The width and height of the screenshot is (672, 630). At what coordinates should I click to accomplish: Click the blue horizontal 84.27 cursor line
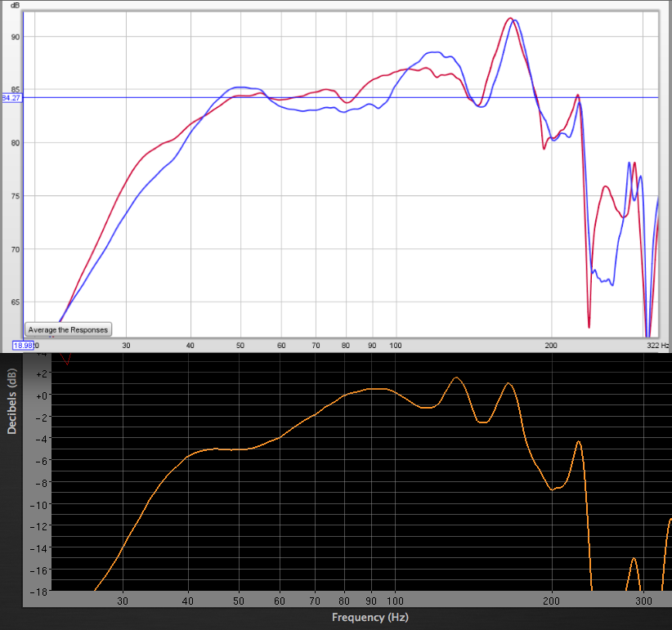[x=341, y=98]
